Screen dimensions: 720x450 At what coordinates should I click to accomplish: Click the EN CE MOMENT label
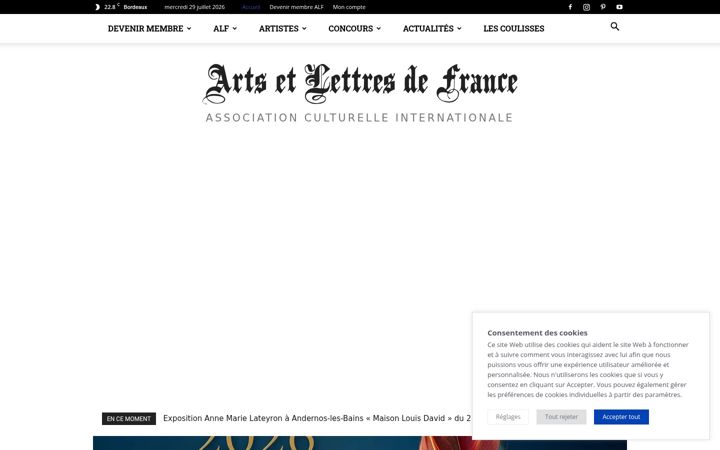[129, 419]
